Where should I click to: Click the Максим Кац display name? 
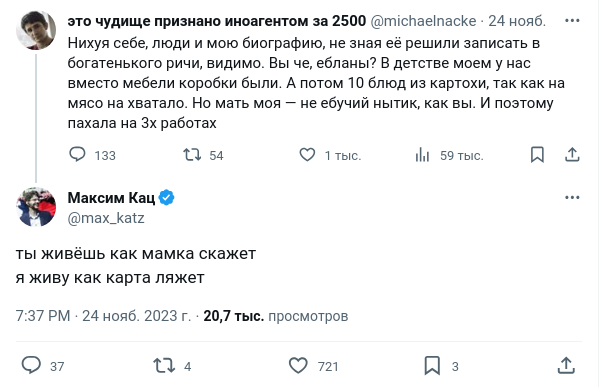[x=111, y=198]
